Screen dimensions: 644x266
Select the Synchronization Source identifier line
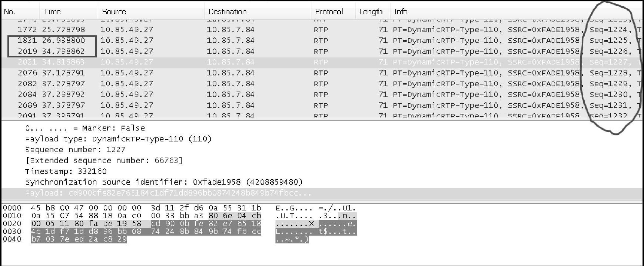164,182
